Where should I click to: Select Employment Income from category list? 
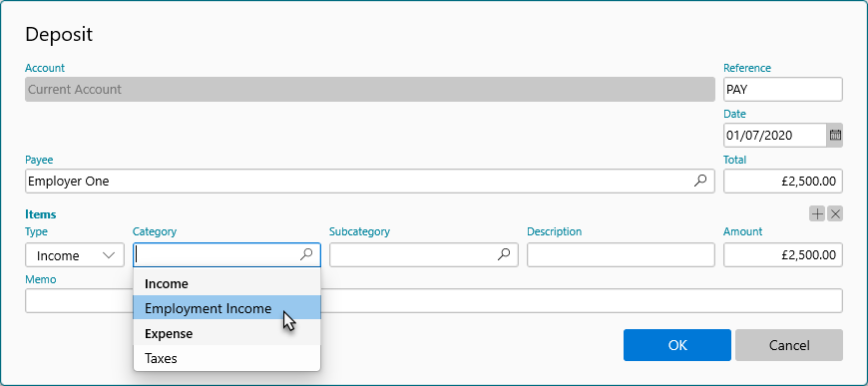tap(226, 308)
